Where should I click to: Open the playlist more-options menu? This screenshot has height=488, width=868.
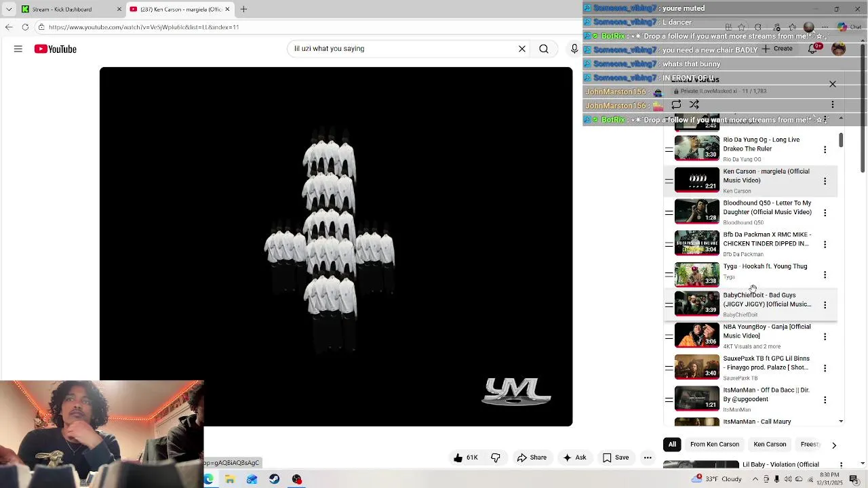[833, 105]
